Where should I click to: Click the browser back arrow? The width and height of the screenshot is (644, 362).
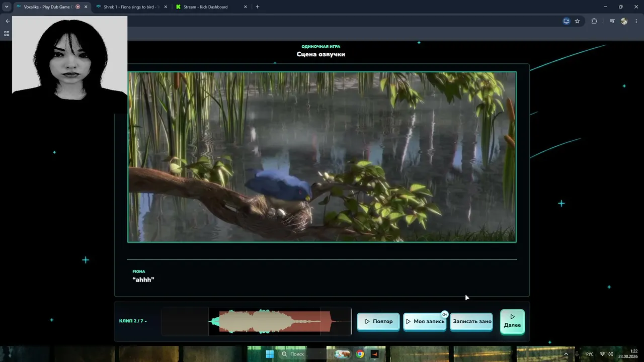click(7, 21)
